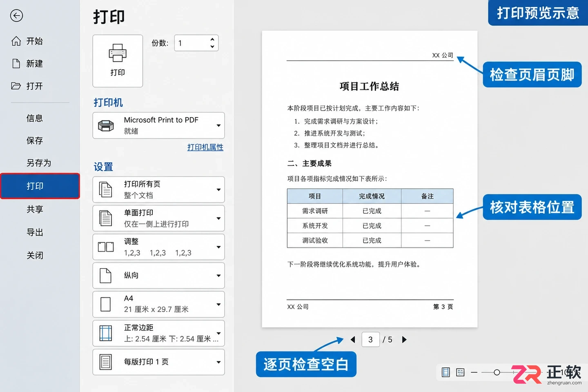The image size is (588, 392).
Task: Open the Microsoft Print to PDF printer dropdown
Action: pos(158,125)
